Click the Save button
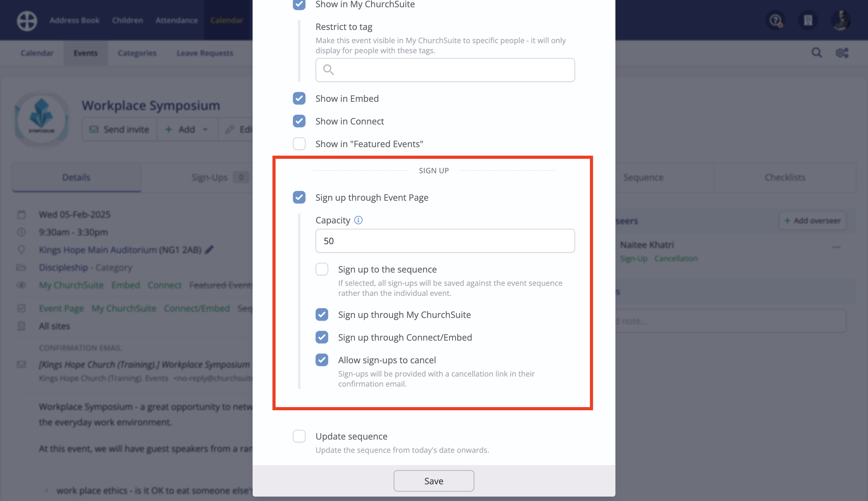This screenshot has height=501, width=868. (x=434, y=481)
